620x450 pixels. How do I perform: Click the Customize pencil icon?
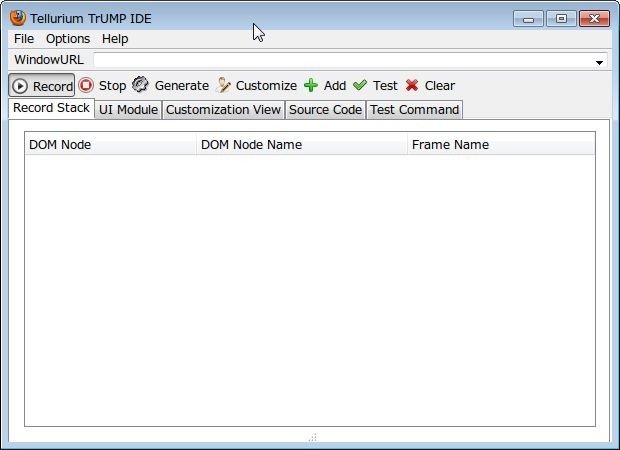point(224,85)
